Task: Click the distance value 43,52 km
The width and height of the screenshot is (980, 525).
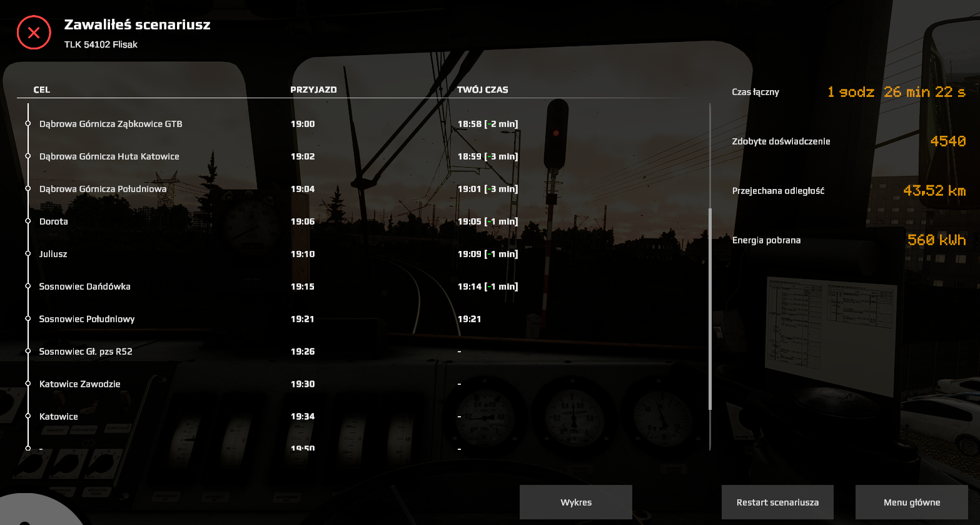Action: 934,190
